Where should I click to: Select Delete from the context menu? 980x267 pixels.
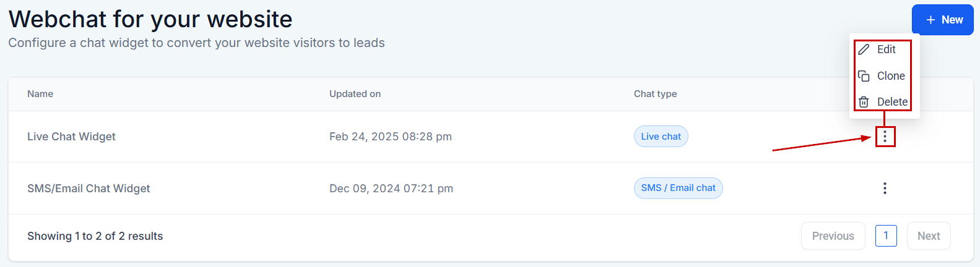891,102
